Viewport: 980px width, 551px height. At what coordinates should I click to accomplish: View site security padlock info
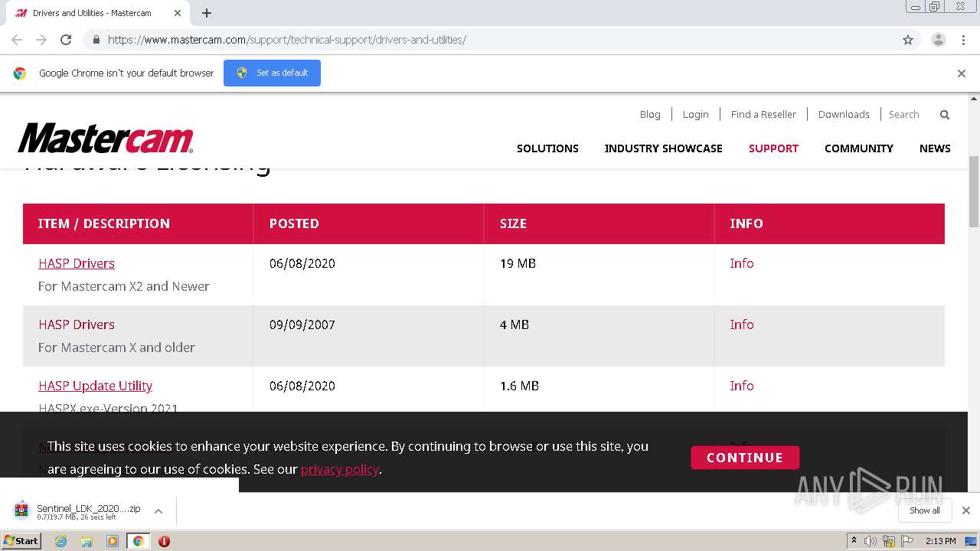pyautogui.click(x=96, y=40)
